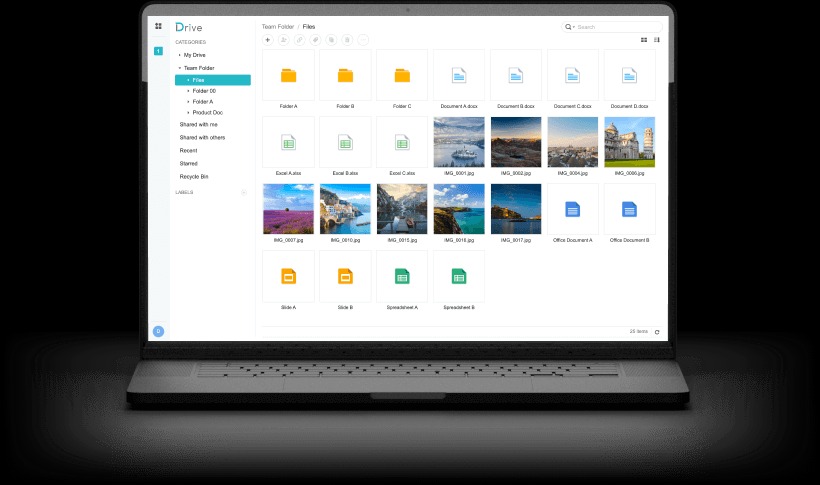Select the Folder A folder icon
820x485 pixels.
coord(288,76)
